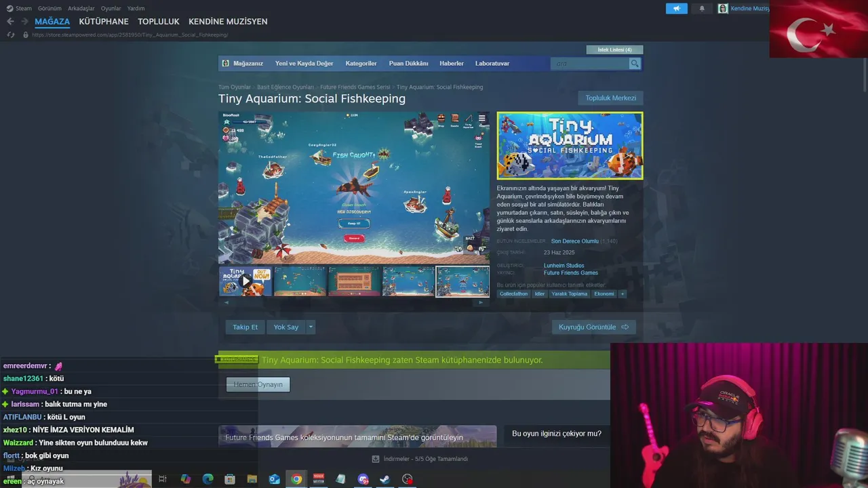
Task: Click the Hemen Oynayın button
Action: coord(258,384)
